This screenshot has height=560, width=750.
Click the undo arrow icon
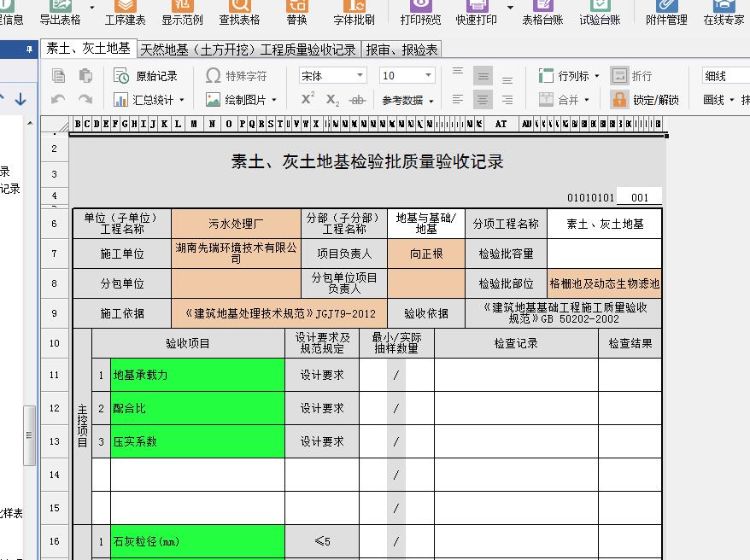pos(59,100)
